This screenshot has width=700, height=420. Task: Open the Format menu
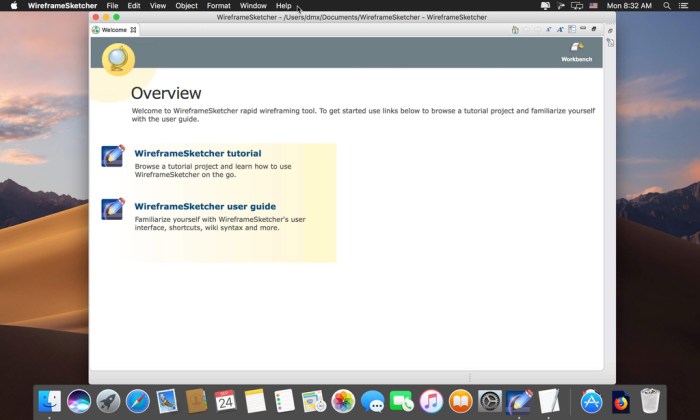coord(219,6)
